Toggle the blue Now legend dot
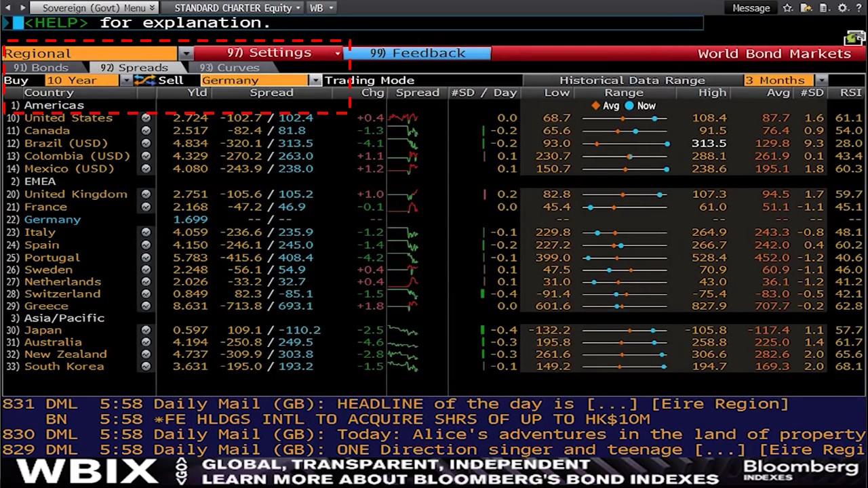Screen dimensions: 868x488 coord(630,106)
